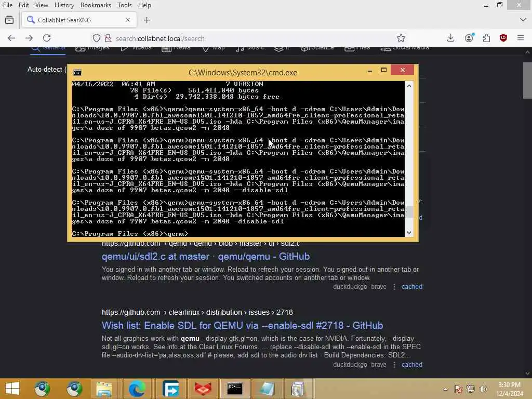The width and height of the screenshot is (532, 399).
Task: Go forward with the browser forward arrow
Action: click(x=29, y=38)
